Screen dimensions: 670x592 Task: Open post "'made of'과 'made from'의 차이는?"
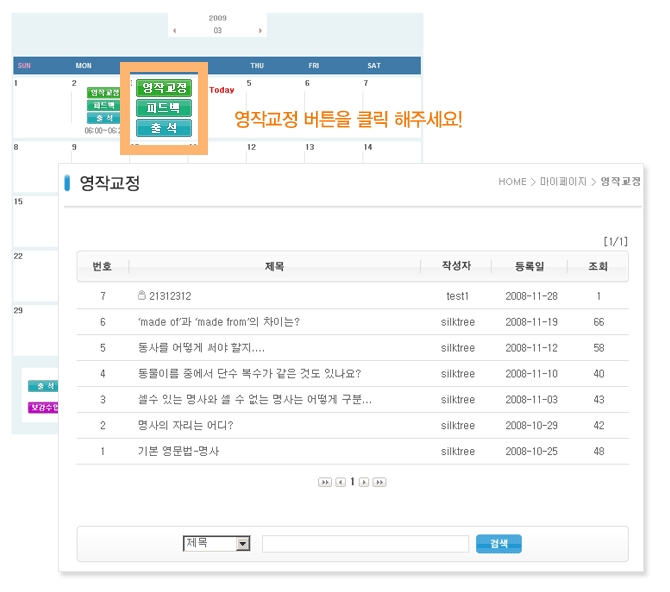click(x=218, y=322)
